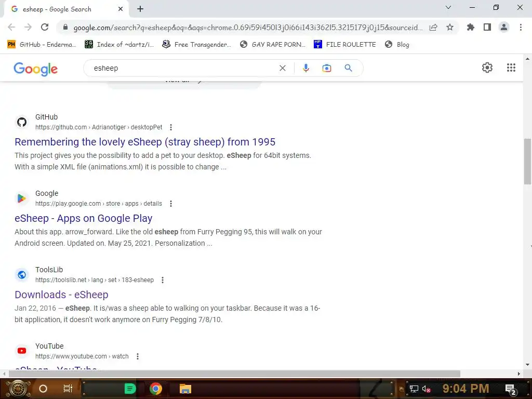Click the address bar URL
Viewport: 532px width, 399px height.
click(248, 28)
